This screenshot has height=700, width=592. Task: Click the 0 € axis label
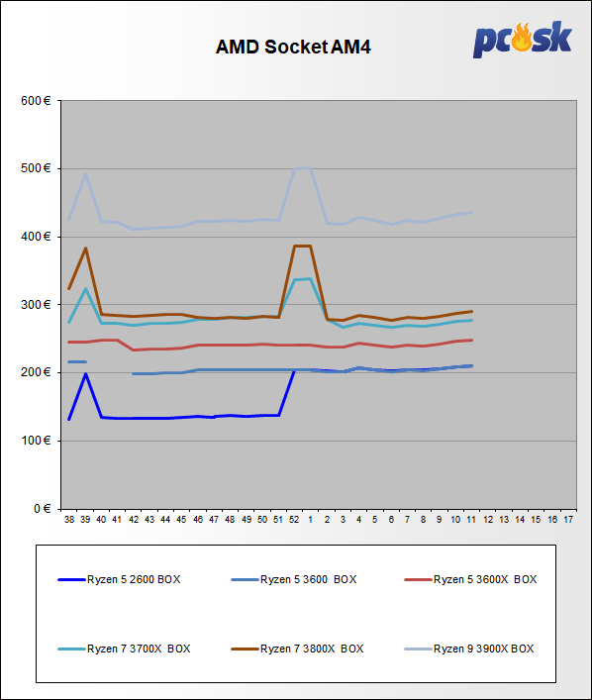pyautogui.click(x=43, y=509)
